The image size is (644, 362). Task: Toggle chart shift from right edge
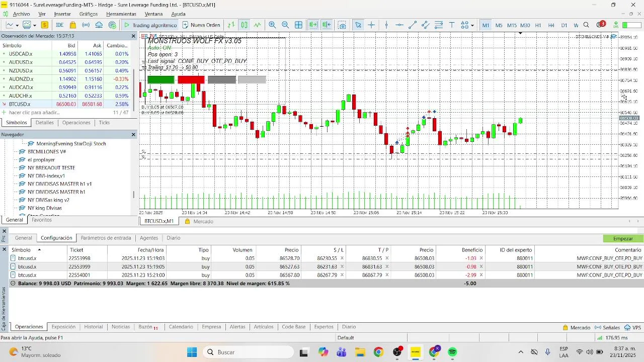tap(326, 25)
